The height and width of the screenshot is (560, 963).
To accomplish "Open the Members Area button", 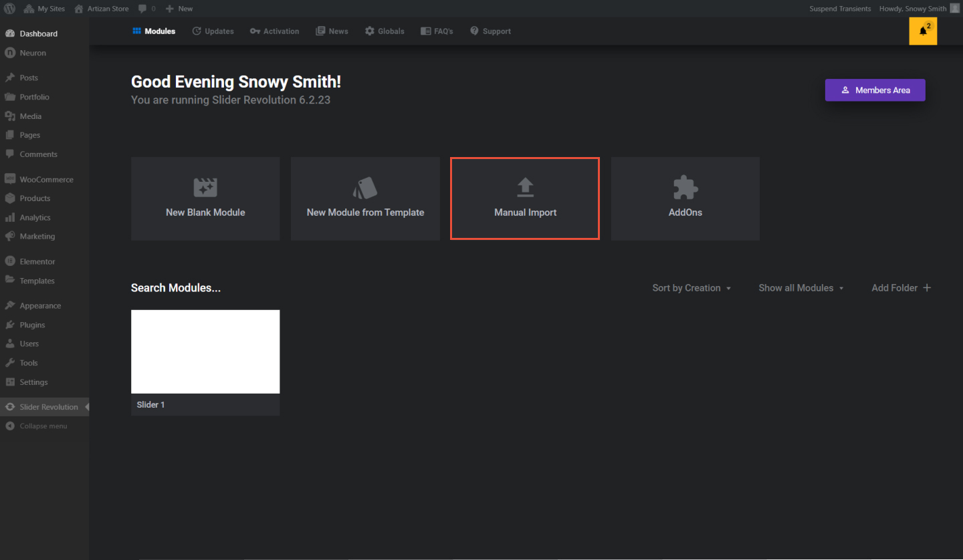I will (x=875, y=90).
